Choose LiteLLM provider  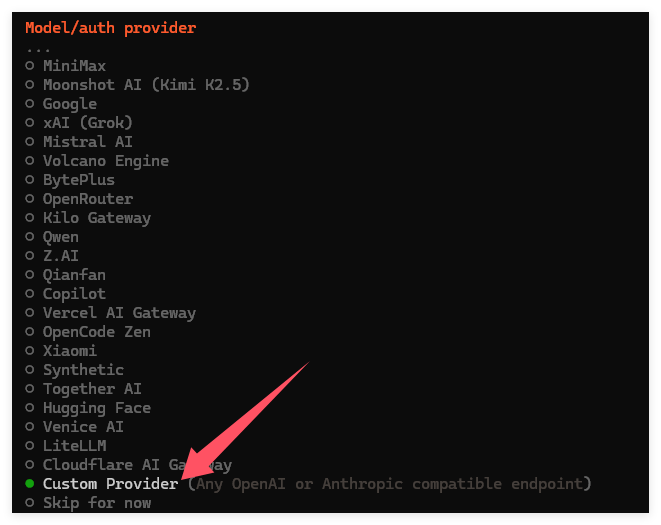(x=73, y=446)
